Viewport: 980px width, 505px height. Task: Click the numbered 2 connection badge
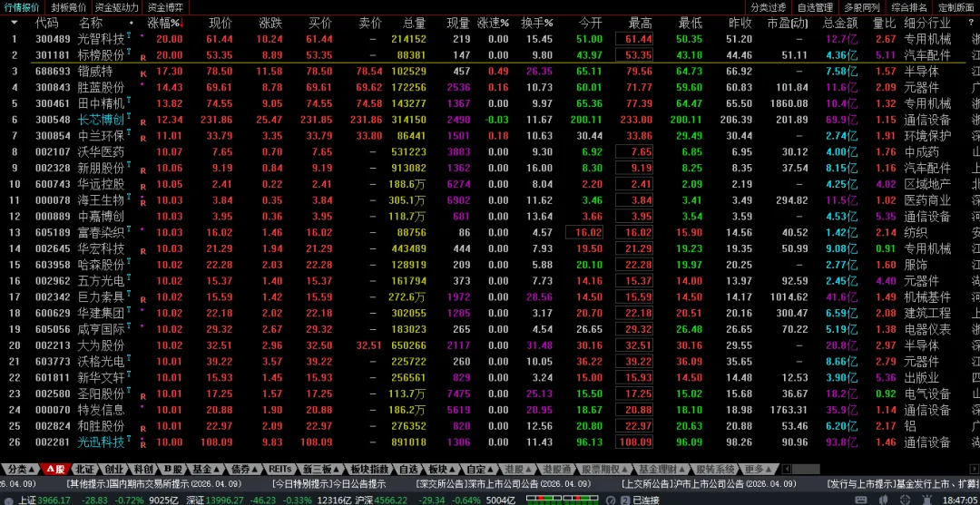pos(625,500)
